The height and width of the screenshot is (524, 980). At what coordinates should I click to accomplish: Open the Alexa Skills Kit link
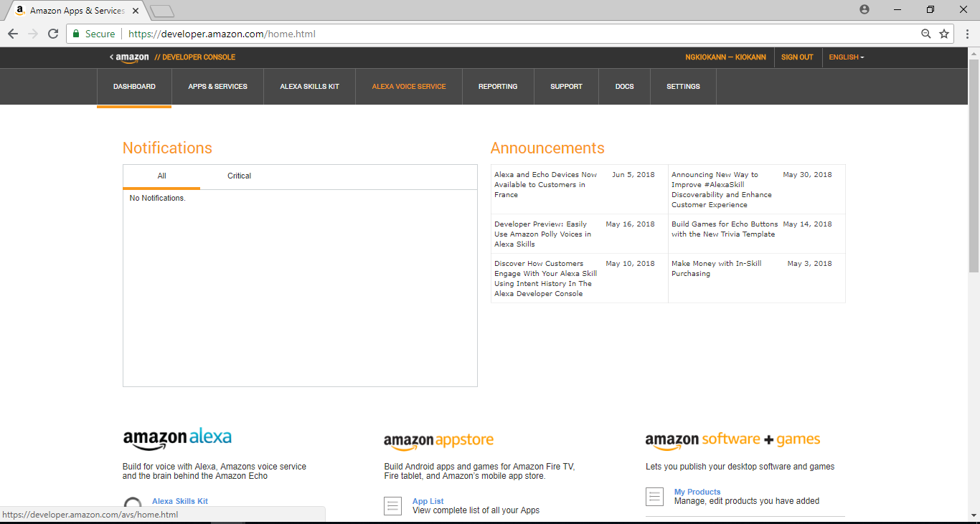click(x=180, y=502)
